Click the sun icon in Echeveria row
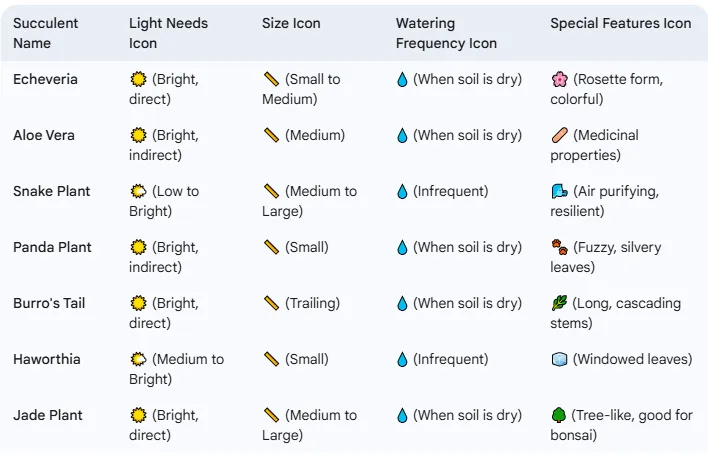Screen dimensions: 708x456 138,79
